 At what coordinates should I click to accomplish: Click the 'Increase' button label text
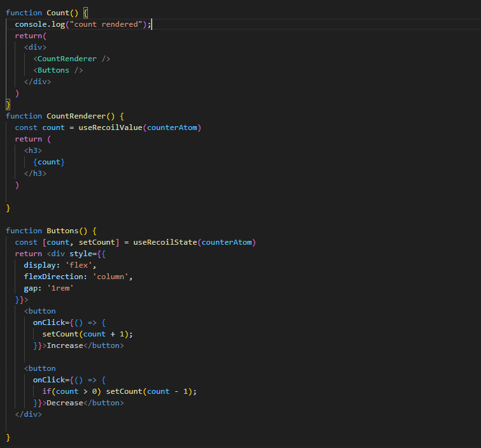(x=65, y=346)
